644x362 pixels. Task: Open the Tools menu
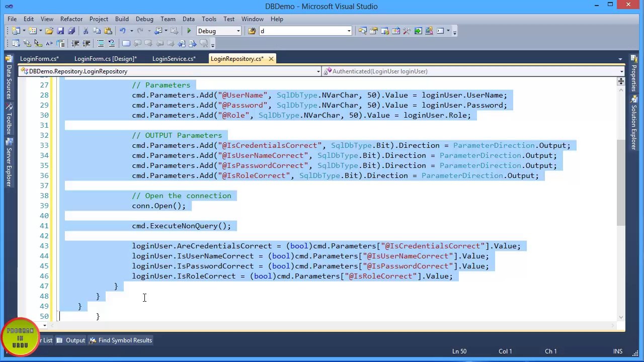pos(209,19)
